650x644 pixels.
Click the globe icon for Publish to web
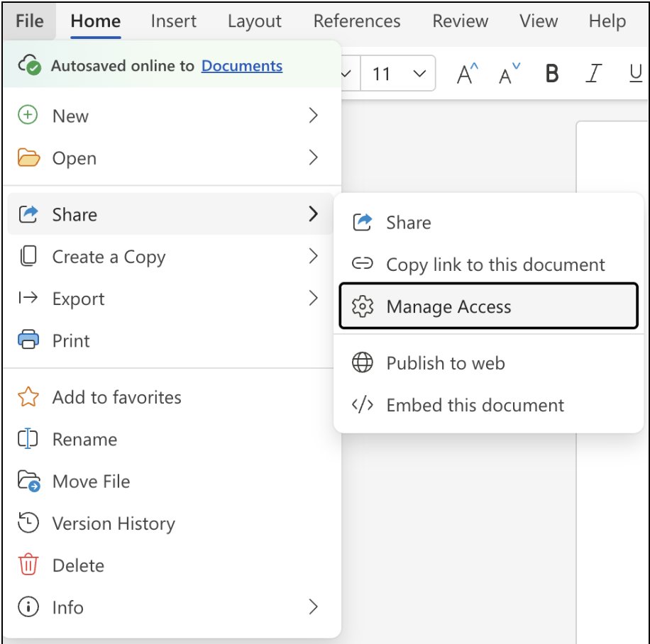click(x=363, y=362)
